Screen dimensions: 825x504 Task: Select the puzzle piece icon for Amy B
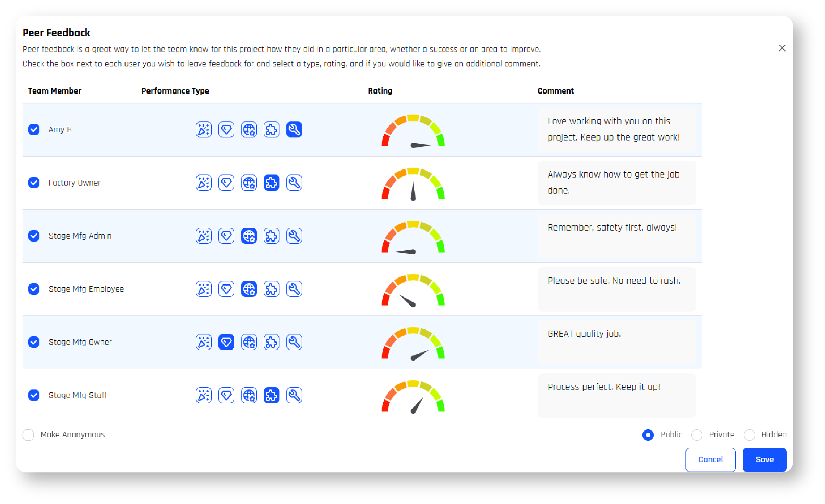coord(271,129)
